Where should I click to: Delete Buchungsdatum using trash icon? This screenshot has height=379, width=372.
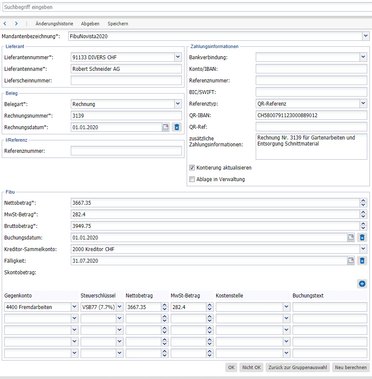point(362,238)
